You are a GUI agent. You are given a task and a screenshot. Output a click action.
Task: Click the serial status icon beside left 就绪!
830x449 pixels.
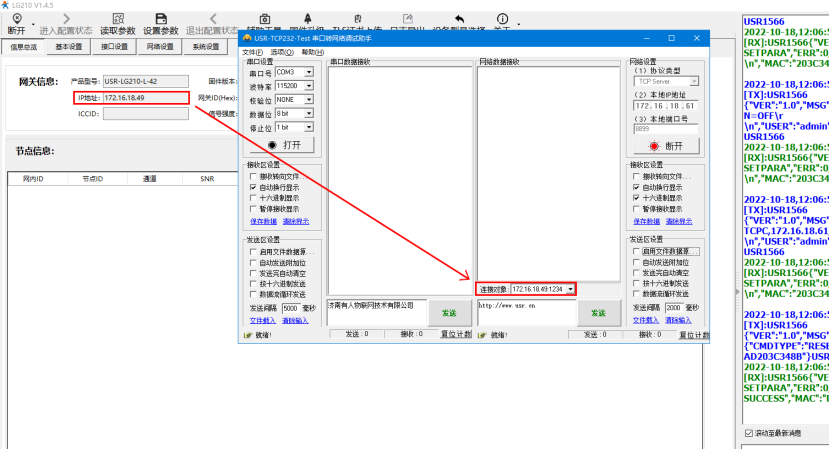[247, 335]
